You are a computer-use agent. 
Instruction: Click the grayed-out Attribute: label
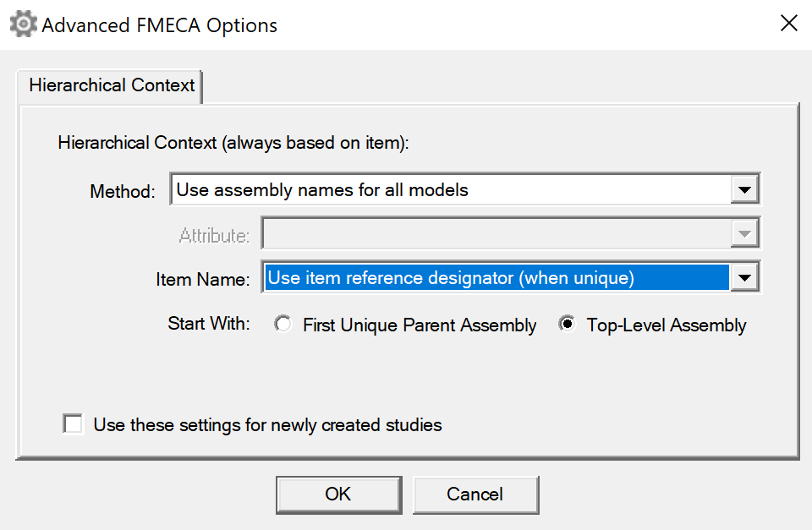pos(214,236)
